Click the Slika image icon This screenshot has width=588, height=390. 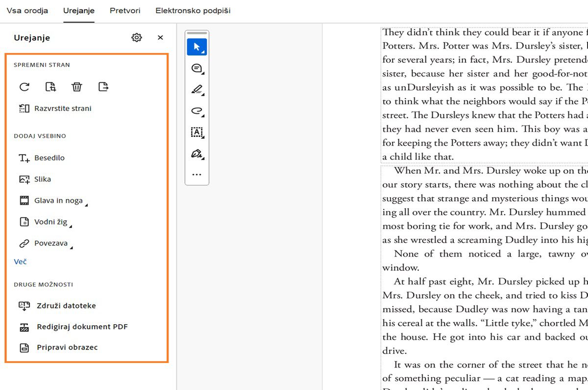tap(24, 180)
